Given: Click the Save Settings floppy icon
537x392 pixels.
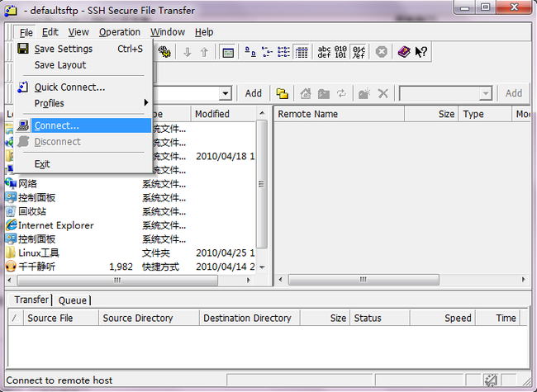Looking at the screenshot, I should (23, 49).
